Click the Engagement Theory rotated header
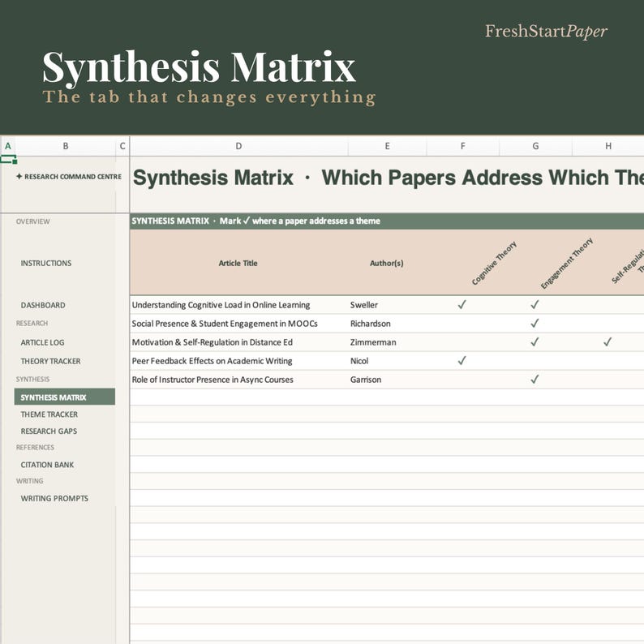The width and height of the screenshot is (644, 644). 567,264
